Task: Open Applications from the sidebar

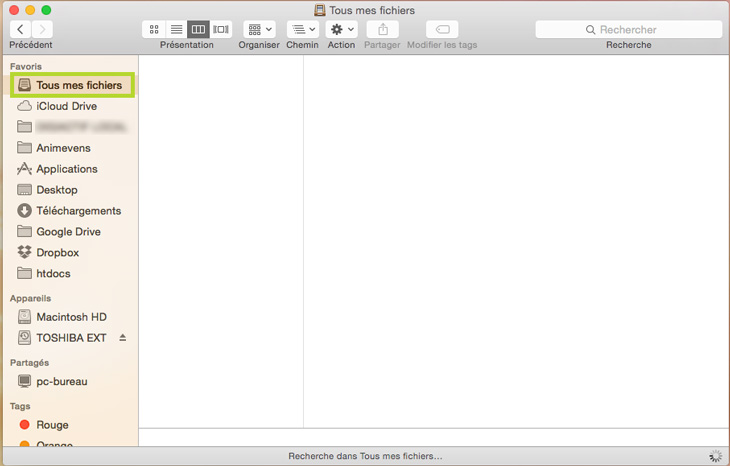Action: 66,169
